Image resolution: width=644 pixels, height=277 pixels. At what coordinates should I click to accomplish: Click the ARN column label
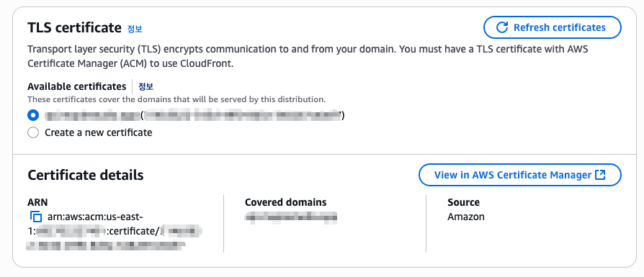(x=37, y=202)
